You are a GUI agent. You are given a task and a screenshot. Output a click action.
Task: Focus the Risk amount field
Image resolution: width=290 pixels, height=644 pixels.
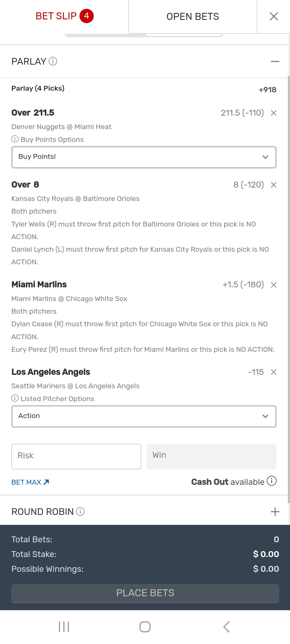click(76, 456)
